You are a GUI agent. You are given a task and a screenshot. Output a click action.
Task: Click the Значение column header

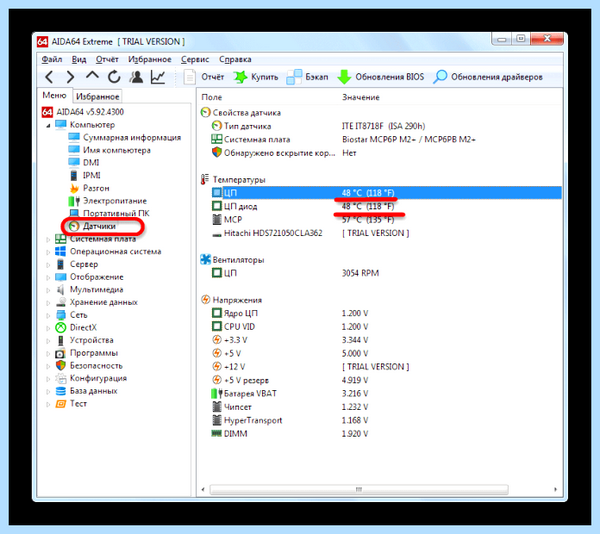pyautogui.click(x=360, y=97)
